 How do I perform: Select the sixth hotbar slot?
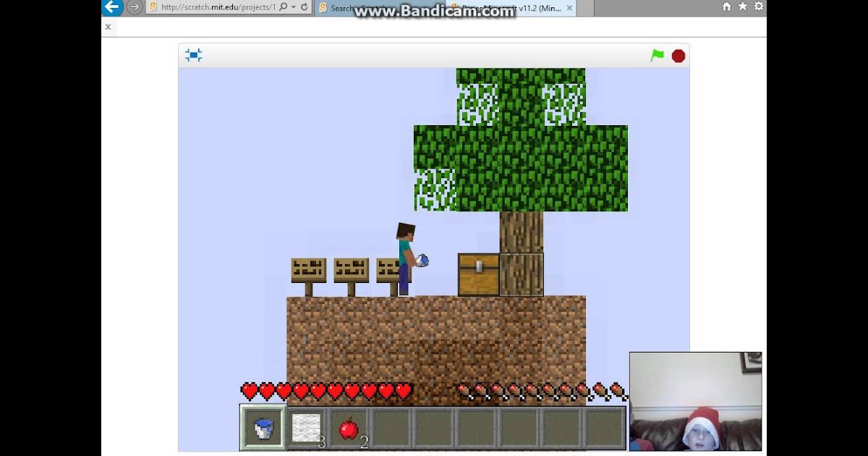477,428
